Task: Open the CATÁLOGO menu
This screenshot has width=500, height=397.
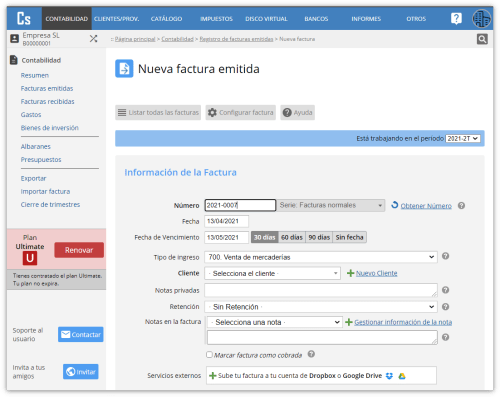Action: [x=166, y=19]
